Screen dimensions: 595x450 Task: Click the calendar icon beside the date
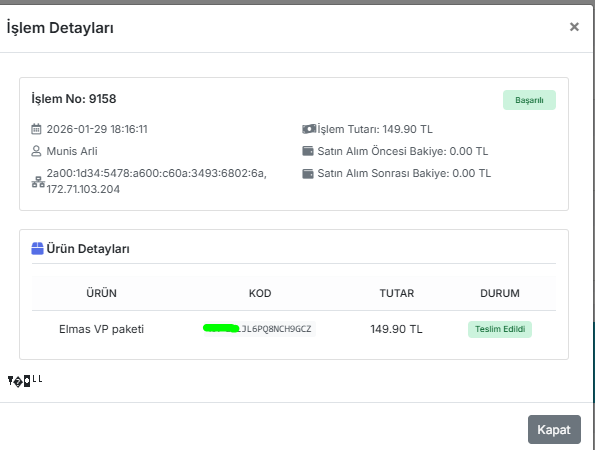36,129
